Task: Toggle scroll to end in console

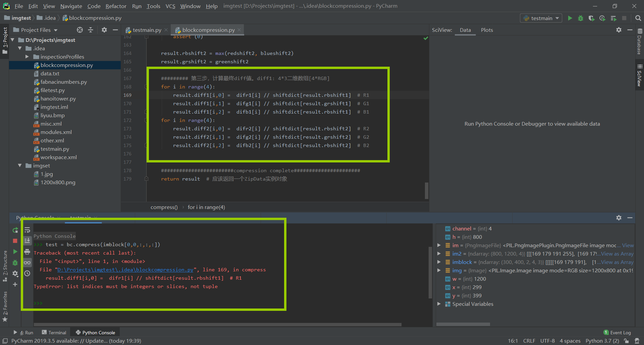Action: coord(27,241)
